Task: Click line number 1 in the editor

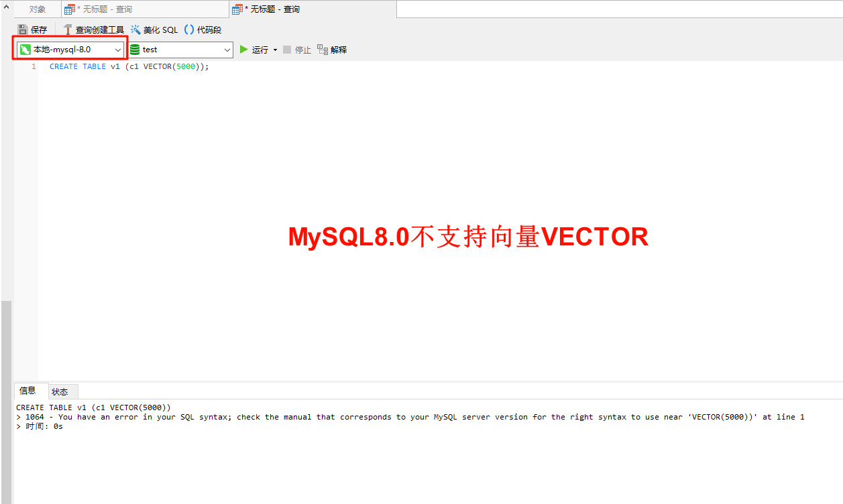Action: pyautogui.click(x=34, y=66)
